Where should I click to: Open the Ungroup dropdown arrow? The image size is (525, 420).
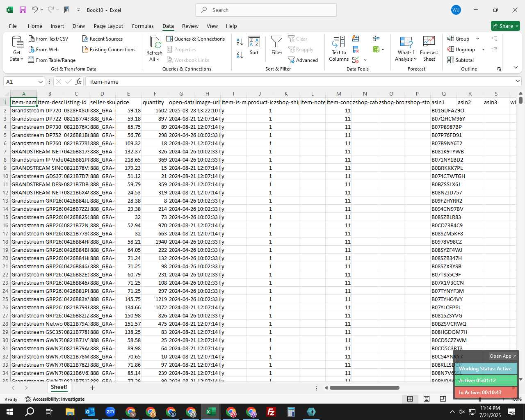point(483,49)
